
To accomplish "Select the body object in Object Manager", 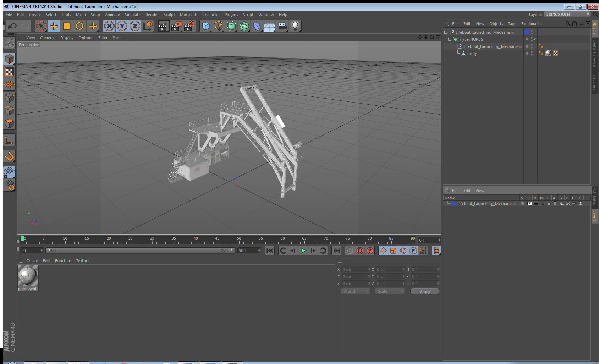I will click(472, 54).
